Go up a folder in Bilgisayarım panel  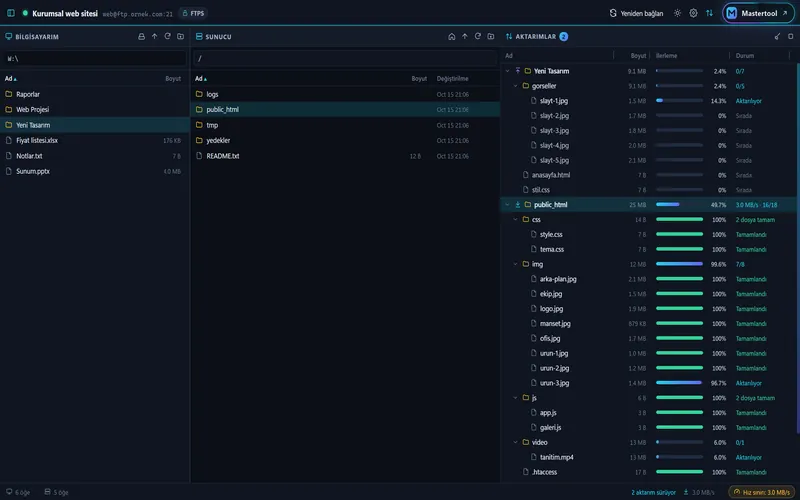click(155, 37)
